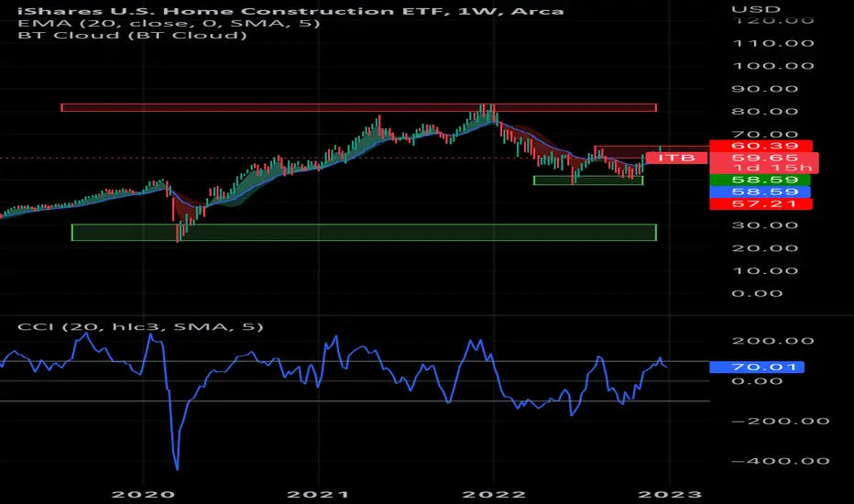Click the 2022 time axis label

pos(494,495)
